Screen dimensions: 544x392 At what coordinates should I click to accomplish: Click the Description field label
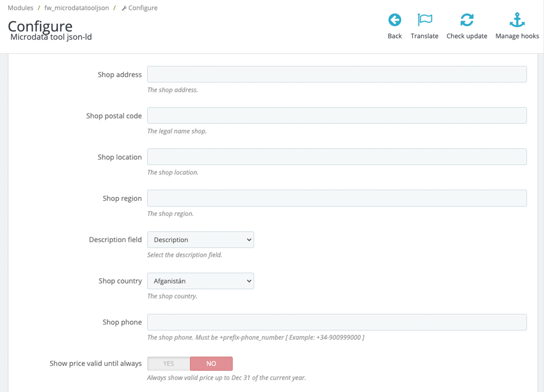point(116,240)
